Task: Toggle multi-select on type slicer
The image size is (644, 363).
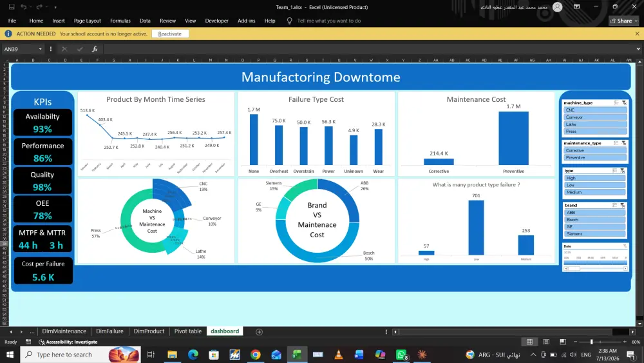Action: 615,171
